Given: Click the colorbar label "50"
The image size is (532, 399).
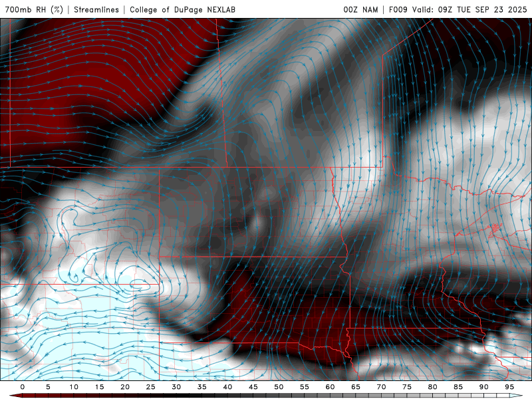Looking at the screenshot, I should [x=279, y=387].
